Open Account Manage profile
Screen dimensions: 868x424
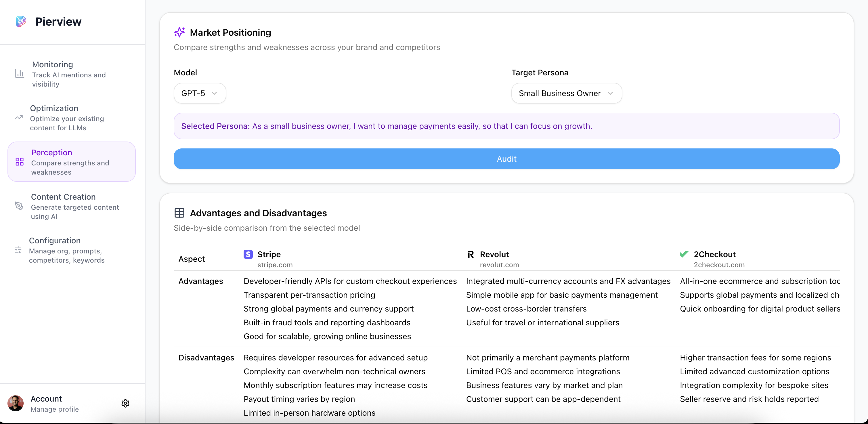tap(55, 403)
